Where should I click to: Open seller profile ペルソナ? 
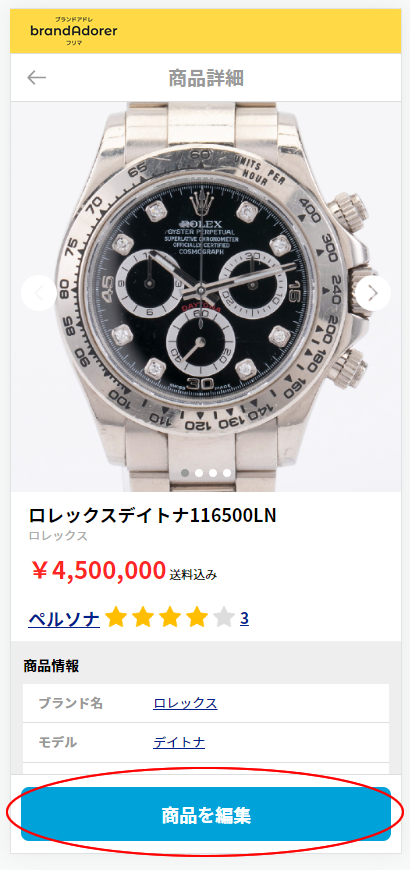point(64,618)
